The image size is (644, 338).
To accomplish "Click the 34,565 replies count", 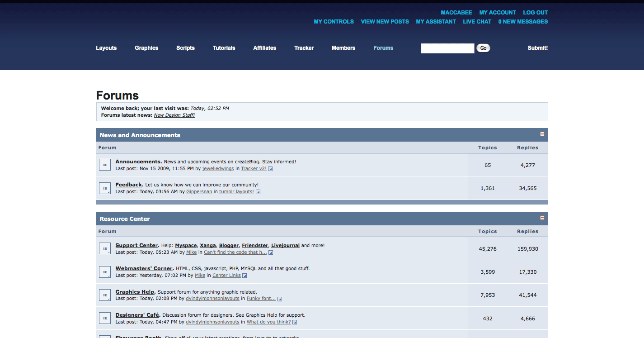I will coord(527,188).
